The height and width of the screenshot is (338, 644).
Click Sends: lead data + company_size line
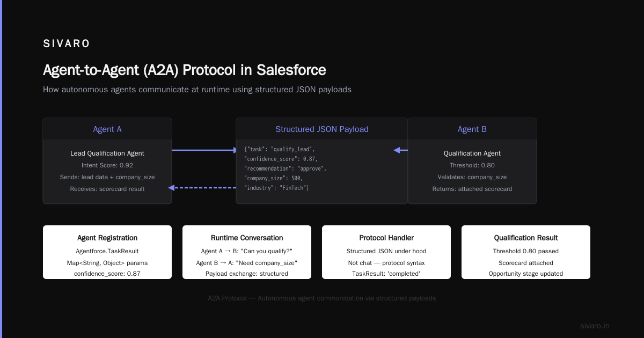[107, 177]
